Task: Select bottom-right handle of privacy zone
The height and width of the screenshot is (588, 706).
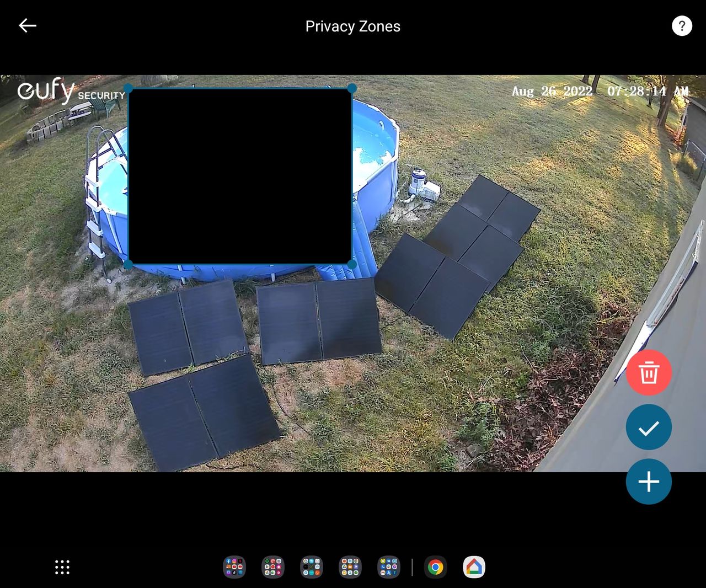Action: (x=352, y=265)
